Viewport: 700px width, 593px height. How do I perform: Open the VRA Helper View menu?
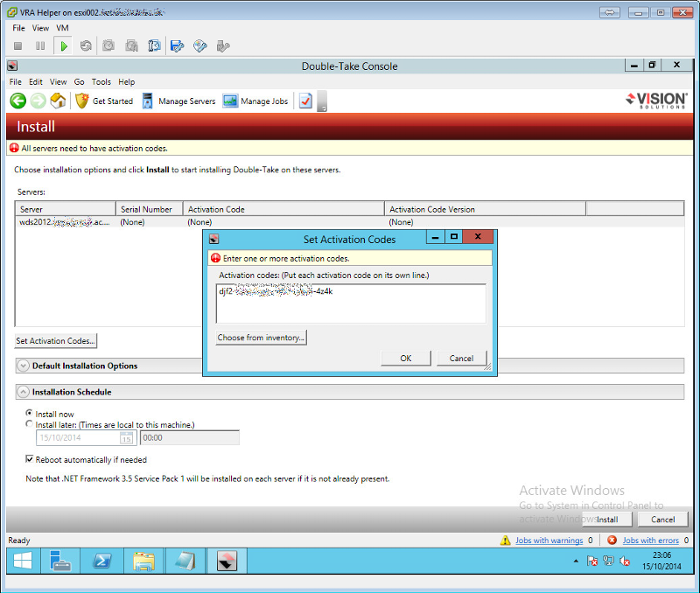tap(40, 28)
